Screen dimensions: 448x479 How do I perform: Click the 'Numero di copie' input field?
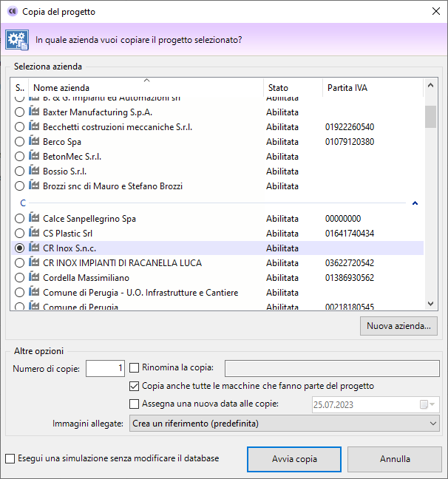click(105, 367)
